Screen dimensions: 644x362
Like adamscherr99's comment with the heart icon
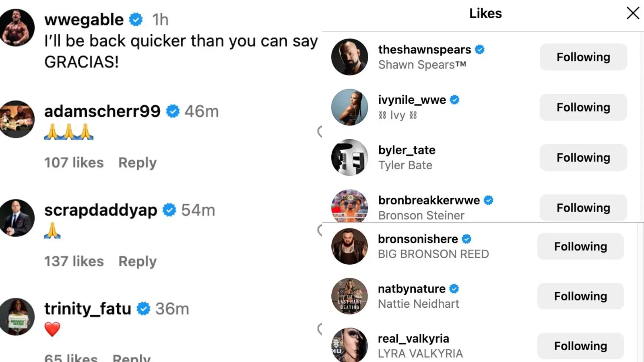(x=320, y=131)
